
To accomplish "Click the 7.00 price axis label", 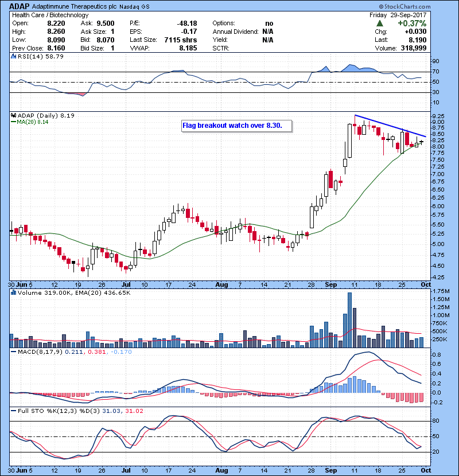I will [438, 174].
